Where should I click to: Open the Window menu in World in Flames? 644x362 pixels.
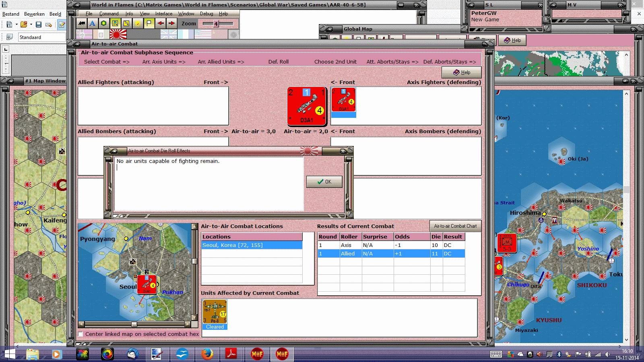(x=186, y=14)
